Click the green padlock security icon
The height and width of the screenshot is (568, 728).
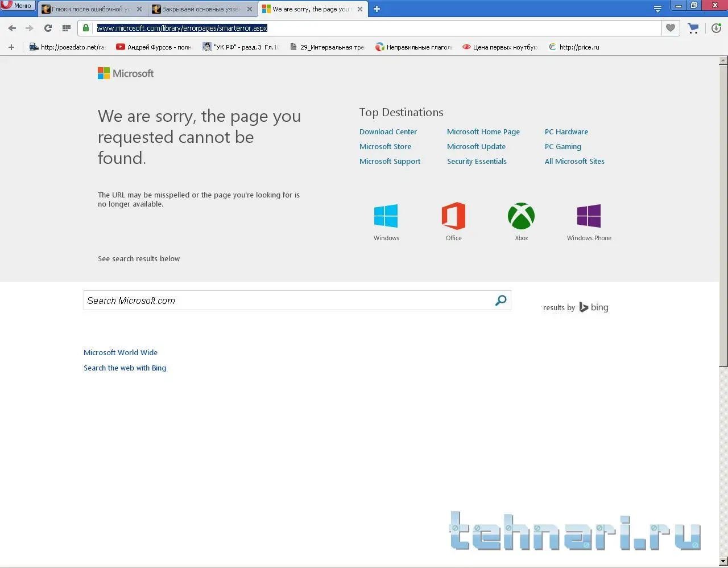pos(86,28)
